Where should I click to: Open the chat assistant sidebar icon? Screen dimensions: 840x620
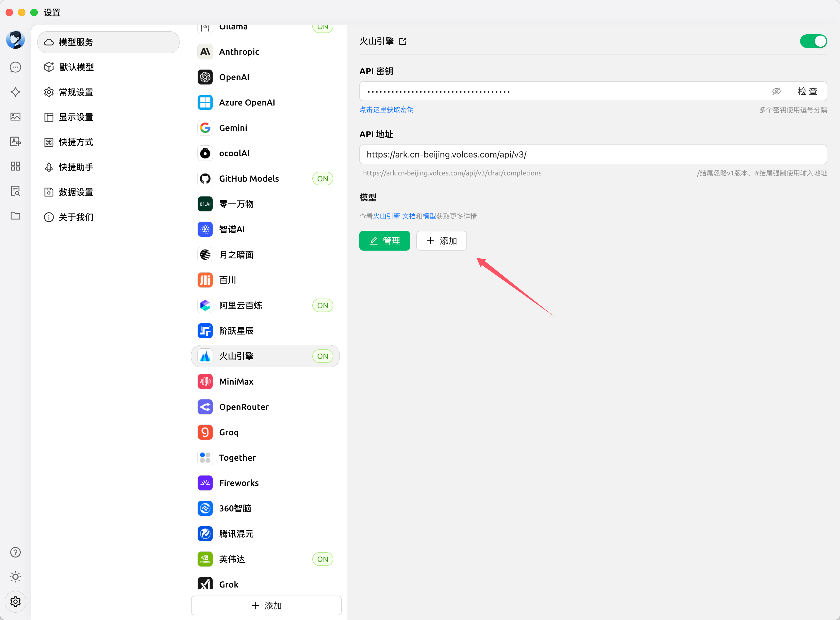[x=15, y=67]
